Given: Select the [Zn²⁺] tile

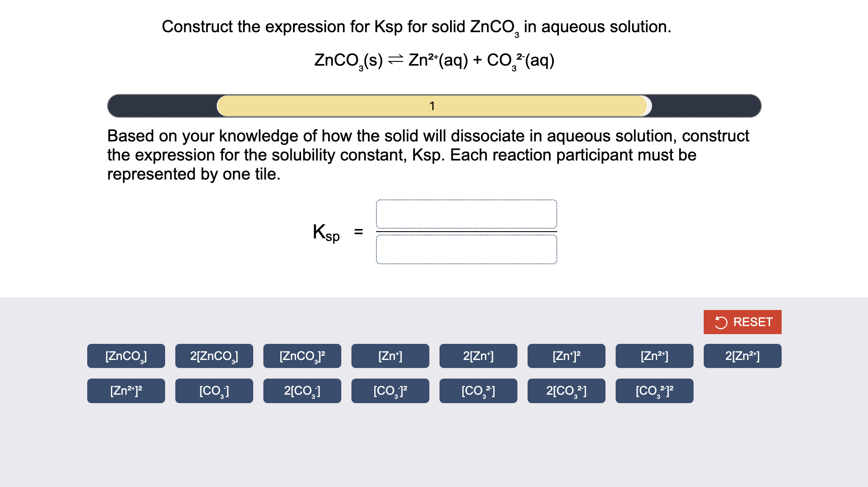Looking at the screenshot, I should tap(654, 356).
